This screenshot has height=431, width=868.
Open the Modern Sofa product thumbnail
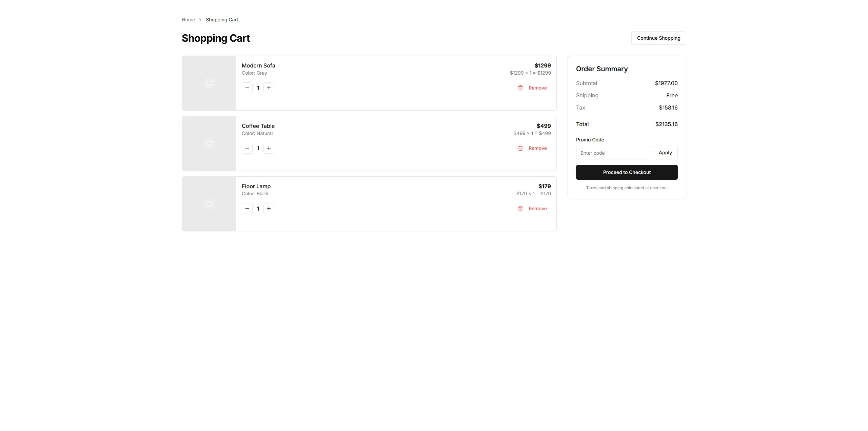pyautogui.click(x=209, y=83)
